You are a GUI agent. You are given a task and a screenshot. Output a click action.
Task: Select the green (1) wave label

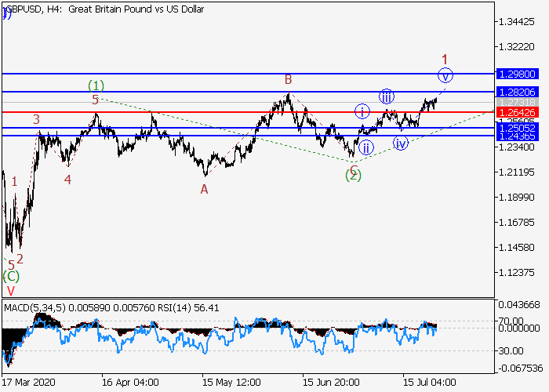click(96, 85)
